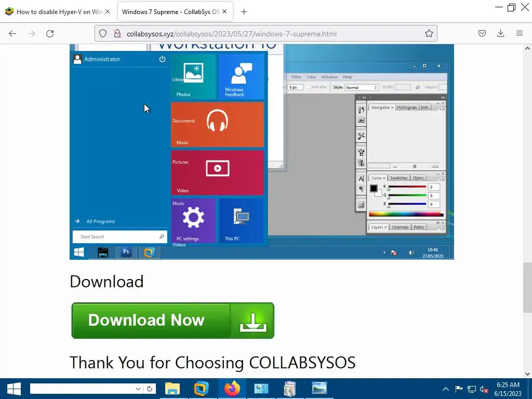Viewport: 532px width, 399px height.
Task: Click the Photoshop Ps taskbar icon in image
Action: click(x=126, y=252)
